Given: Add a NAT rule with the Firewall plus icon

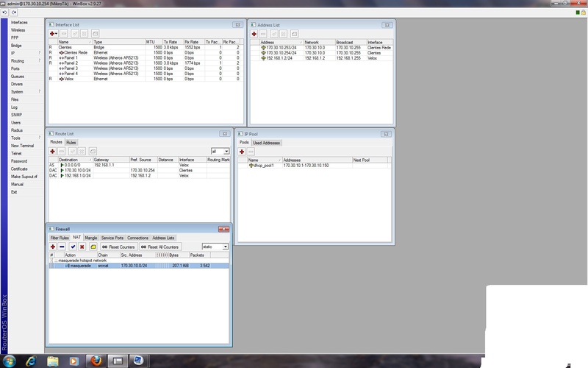Looking at the screenshot, I should coord(53,247).
